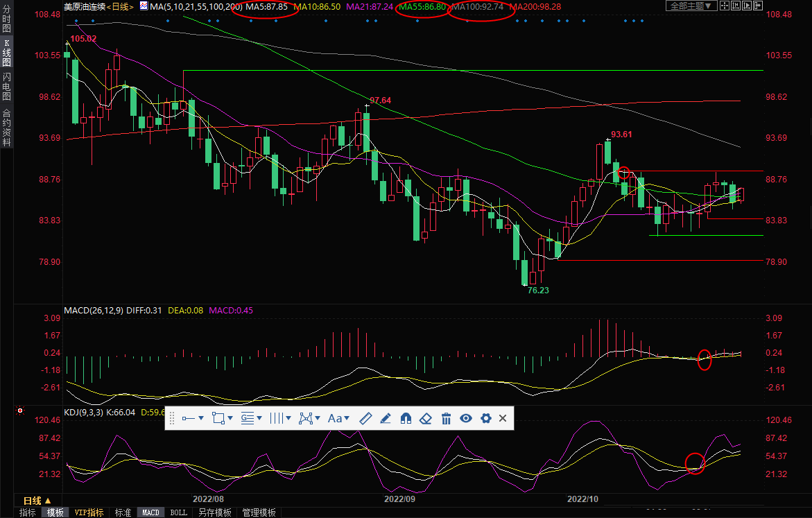Image resolution: width=812 pixels, height=518 pixels.
Task: Click the trash can delete-drawings icon
Action: [447, 418]
